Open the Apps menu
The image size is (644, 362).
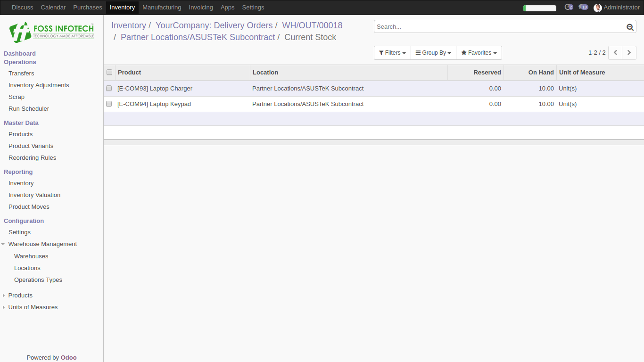click(227, 8)
